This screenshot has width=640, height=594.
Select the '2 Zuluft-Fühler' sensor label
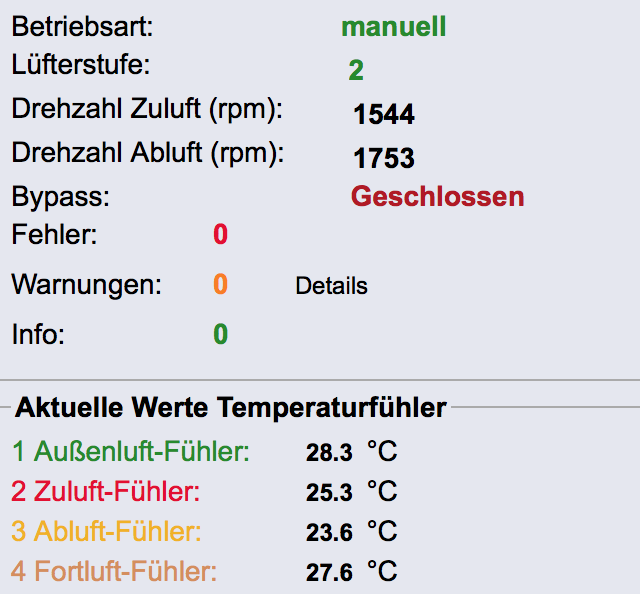(107, 492)
